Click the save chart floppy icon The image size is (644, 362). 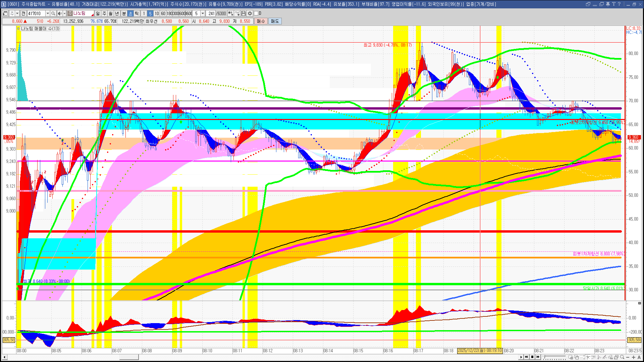(244, 13)
